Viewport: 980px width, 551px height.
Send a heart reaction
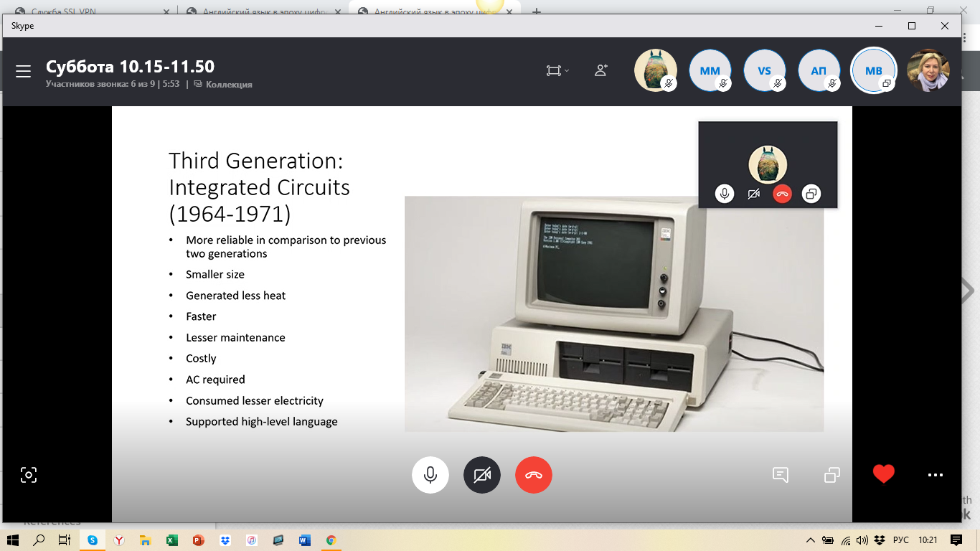[x=883, y=474]
